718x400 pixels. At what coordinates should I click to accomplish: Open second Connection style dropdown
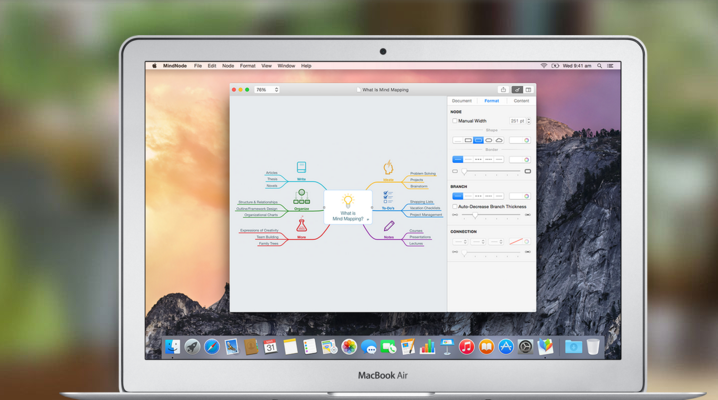pyautogui.click(x=478, y=242)
